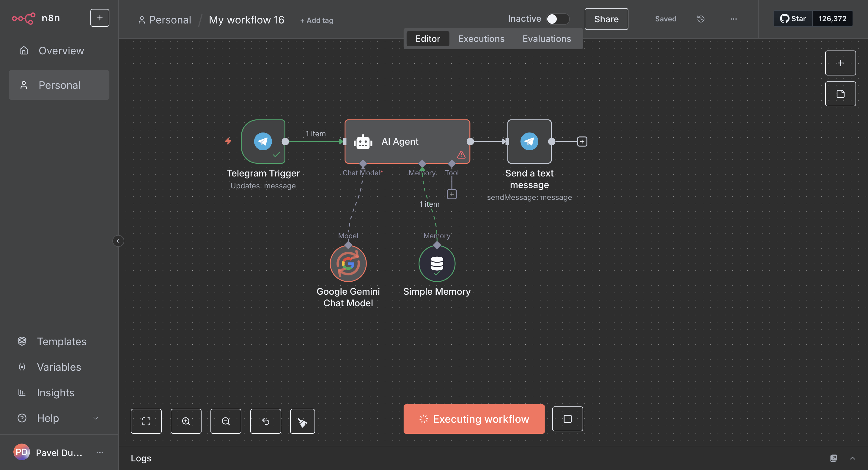Viewport: 868px width, 470px height.
Task: Collapse the left sidebar chevron
Action: click(118, 241)
